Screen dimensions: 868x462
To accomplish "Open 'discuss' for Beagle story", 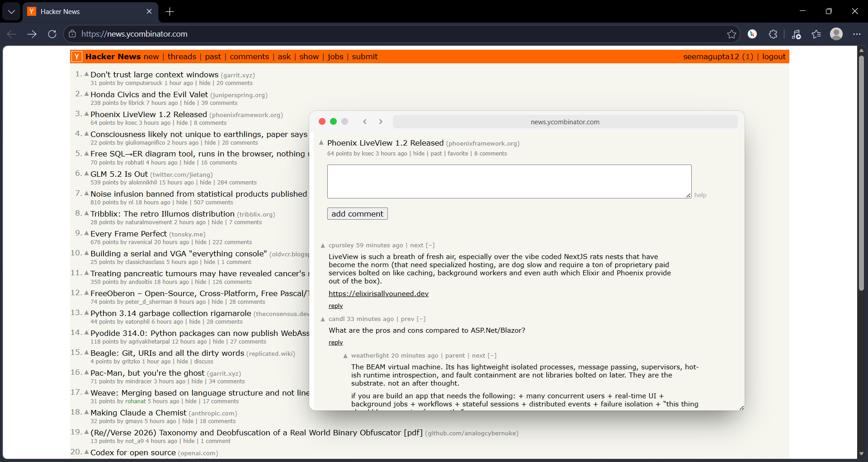I will pyautogui.click(x=203, y=362).
